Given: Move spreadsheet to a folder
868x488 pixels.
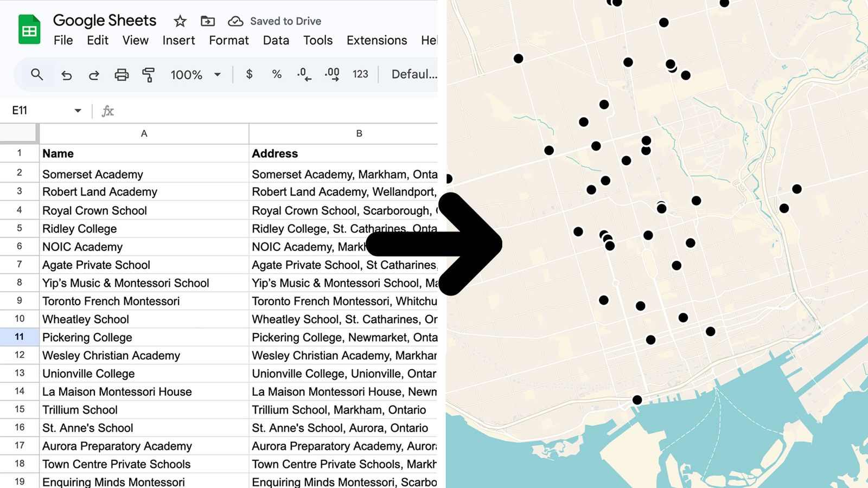Looking at the screenshot, I should point(207,21).
